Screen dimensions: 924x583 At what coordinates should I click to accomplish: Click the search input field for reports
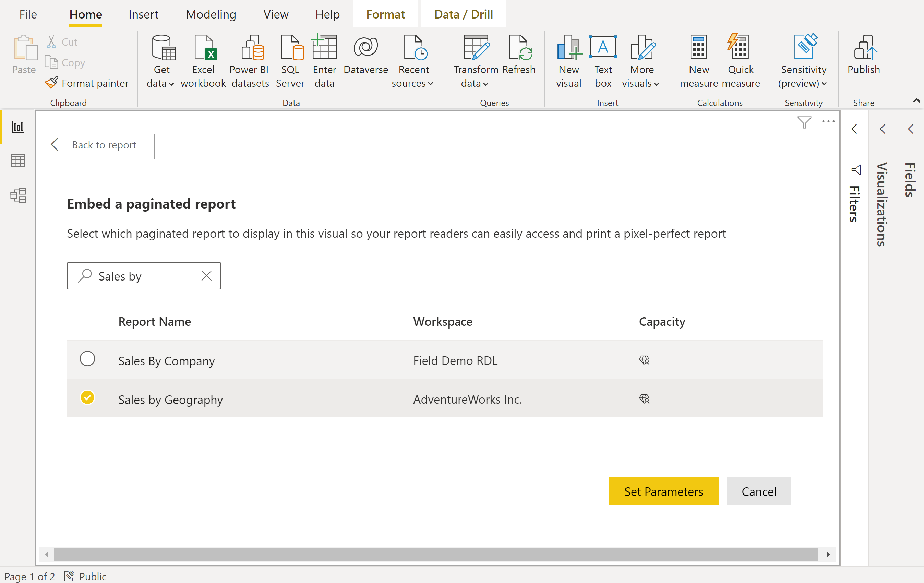click(x=144, y=275)
